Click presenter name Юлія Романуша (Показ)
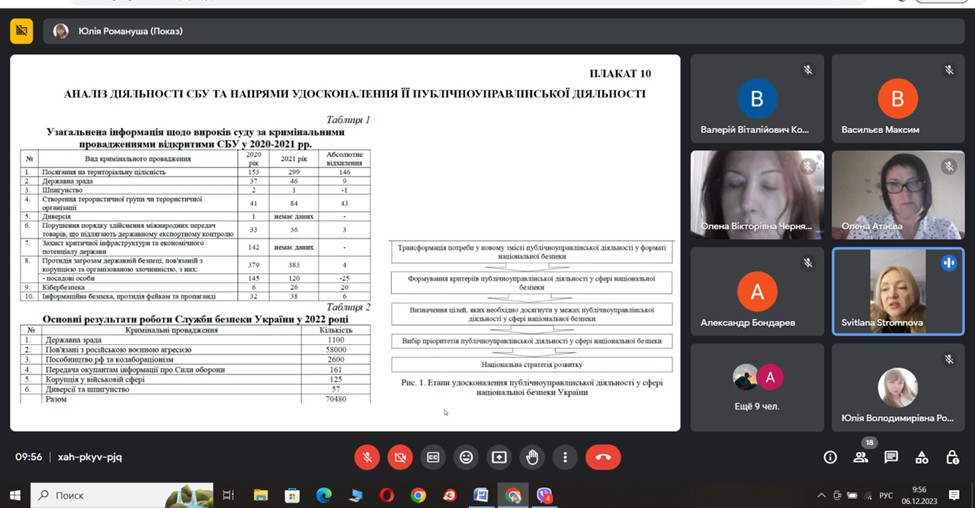975x508 pixels. point(130,31)
